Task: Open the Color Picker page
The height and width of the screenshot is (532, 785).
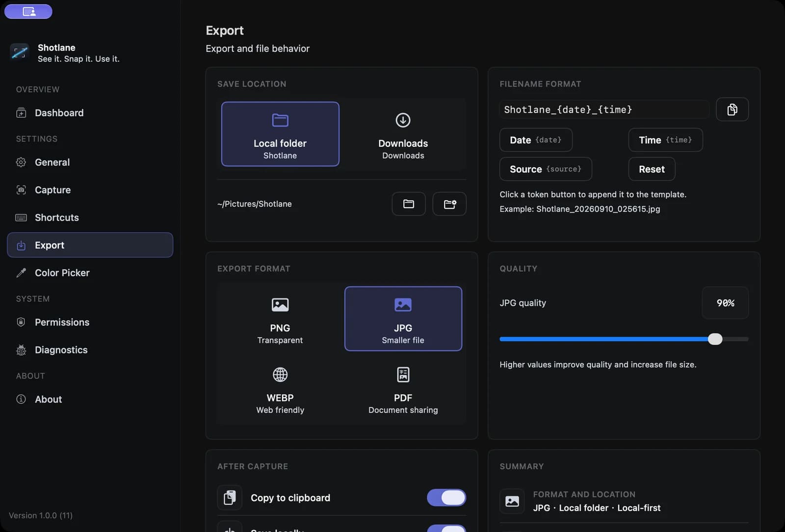Action: 90,272
